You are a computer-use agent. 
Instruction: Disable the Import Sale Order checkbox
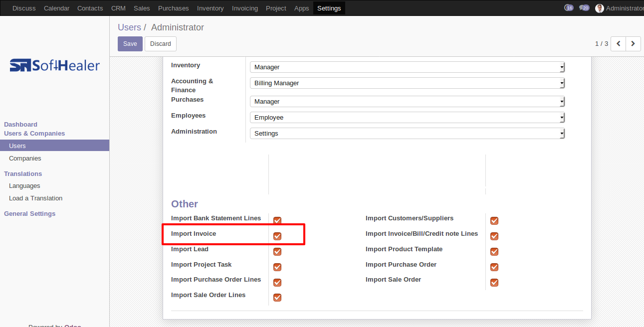click(x=494, y=283)
